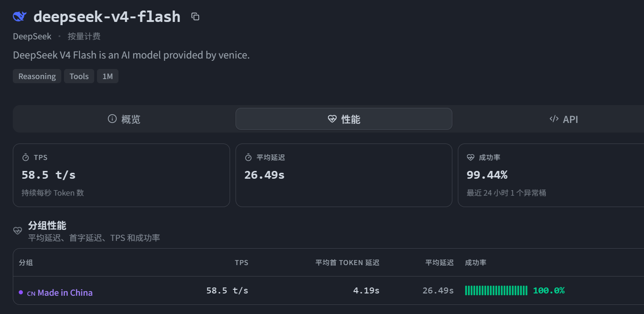Click the info icon on overview tab
The width and height of the screenshot is (644, 314).
coord(112,119)
